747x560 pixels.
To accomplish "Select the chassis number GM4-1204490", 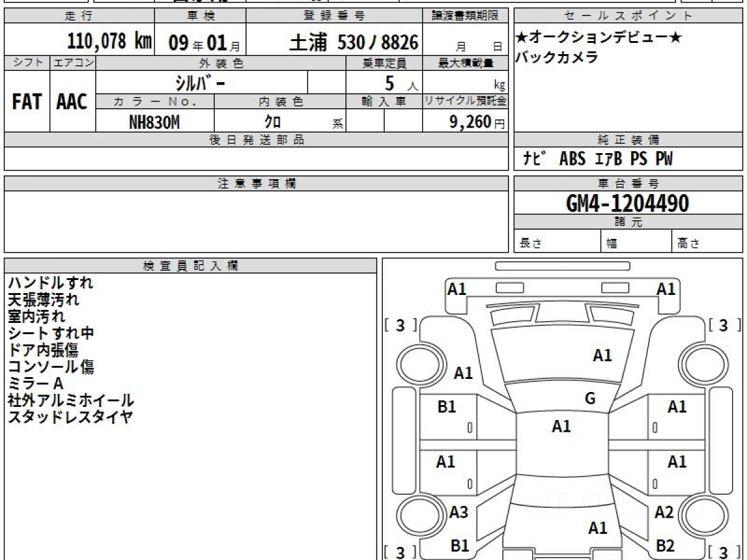I will pyautogui.click(x=627, y=203).
